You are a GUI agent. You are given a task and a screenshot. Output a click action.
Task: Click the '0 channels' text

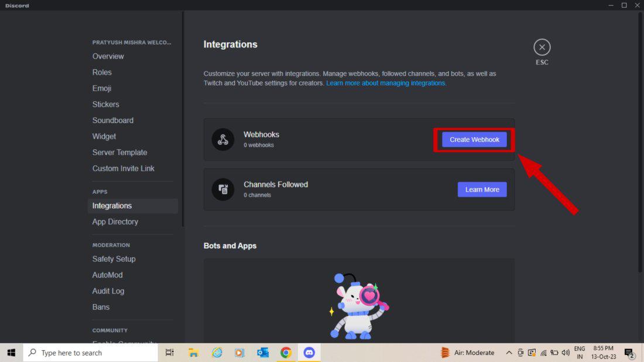pyautogui.click(x=257, y=195)
